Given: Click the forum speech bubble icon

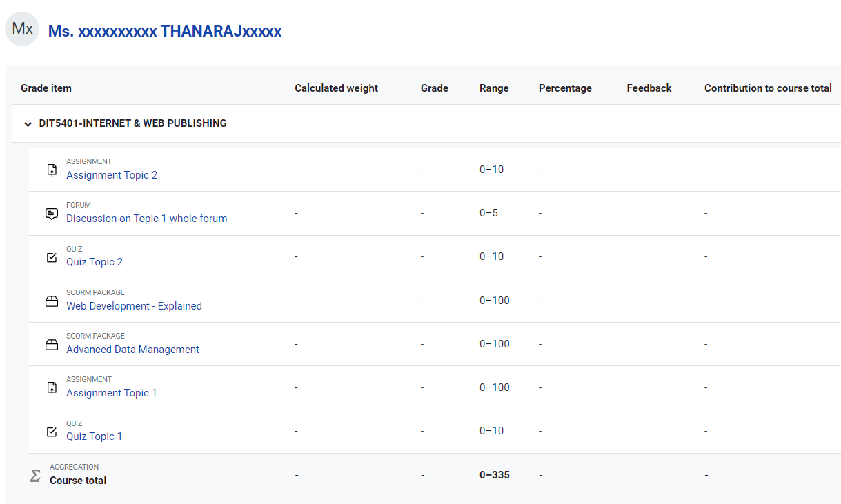Looking at the screenshot, I should coord(52,214).
